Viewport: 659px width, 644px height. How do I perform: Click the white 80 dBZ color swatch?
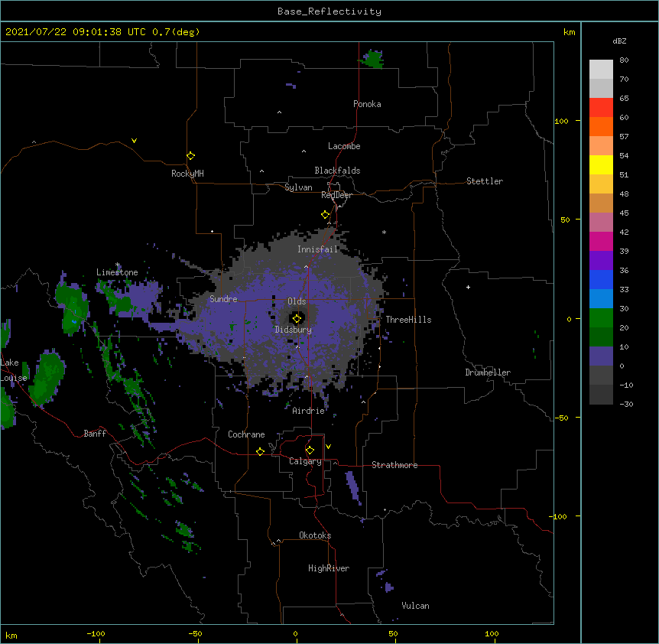tap(601, 69)
